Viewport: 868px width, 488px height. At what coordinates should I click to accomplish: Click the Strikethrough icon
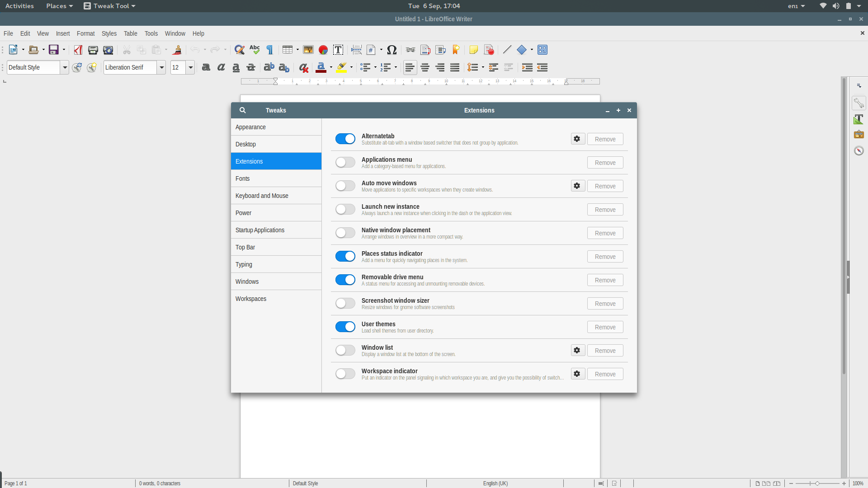coord(251,67)
